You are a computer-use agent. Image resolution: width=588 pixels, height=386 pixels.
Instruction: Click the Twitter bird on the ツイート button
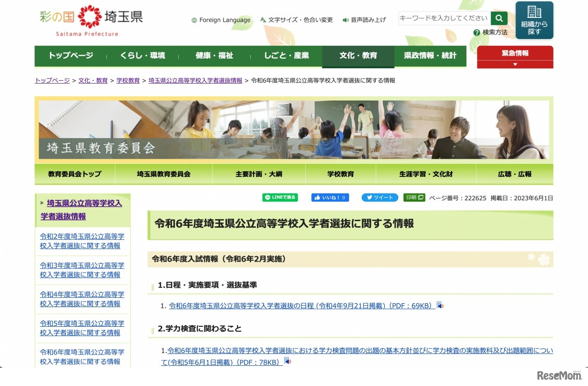(369, 197)
